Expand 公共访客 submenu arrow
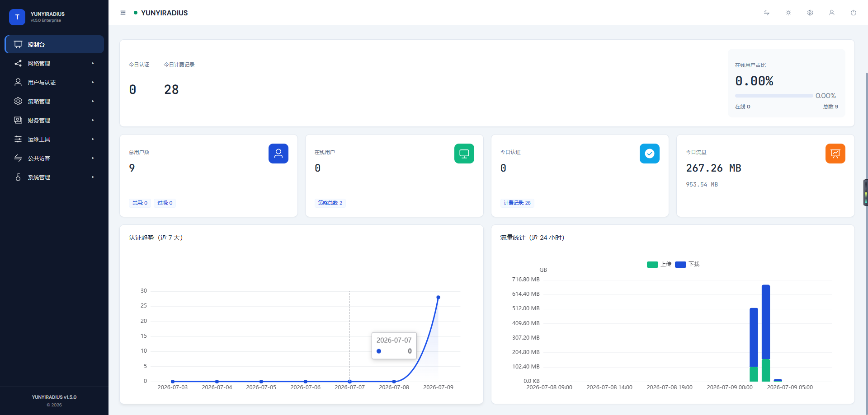This screenshot has width=868, height=415. click(93, 158)
